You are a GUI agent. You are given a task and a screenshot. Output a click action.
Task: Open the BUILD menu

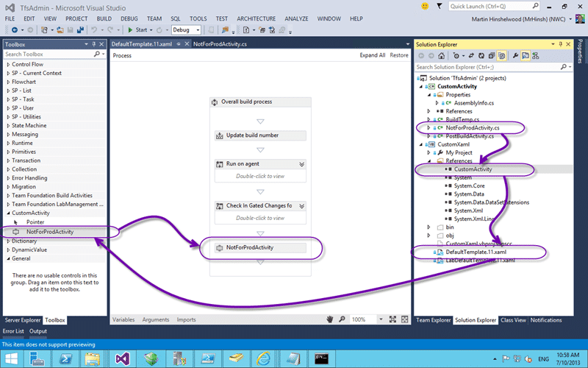104,18
